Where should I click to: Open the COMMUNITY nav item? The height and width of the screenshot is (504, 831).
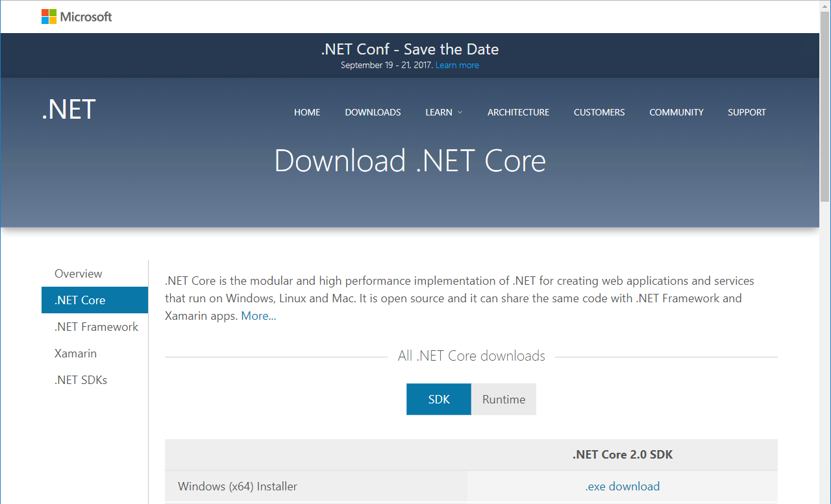point(676,112)
